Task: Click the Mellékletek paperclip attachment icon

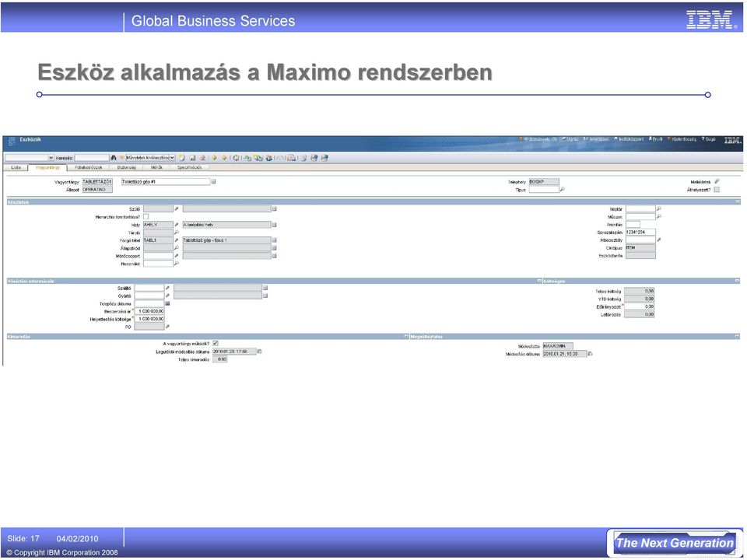Action: (717, 181)
